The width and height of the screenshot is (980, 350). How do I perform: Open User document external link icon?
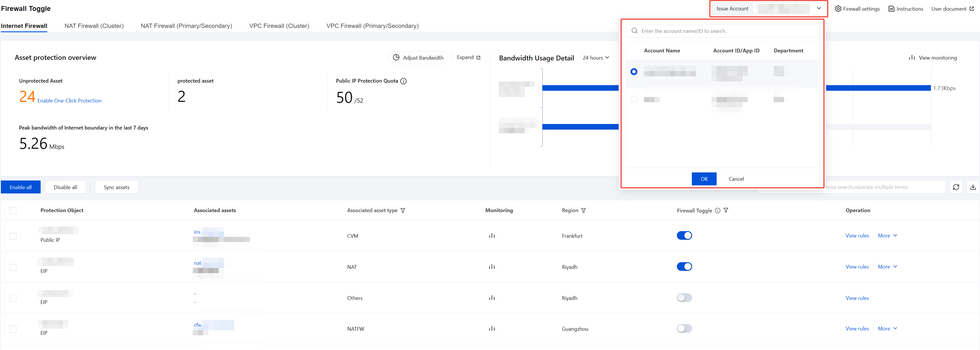coord(971,8)
